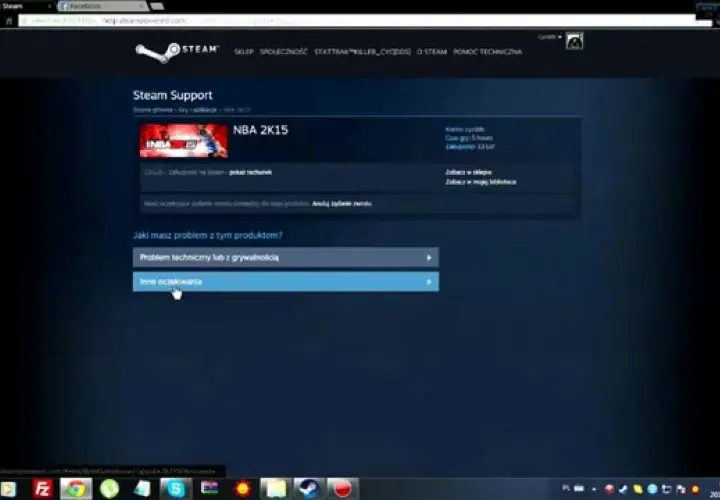Click the cyan round tray icon
The width and height of the screenshot is (720, 500).
click(652, 489)
